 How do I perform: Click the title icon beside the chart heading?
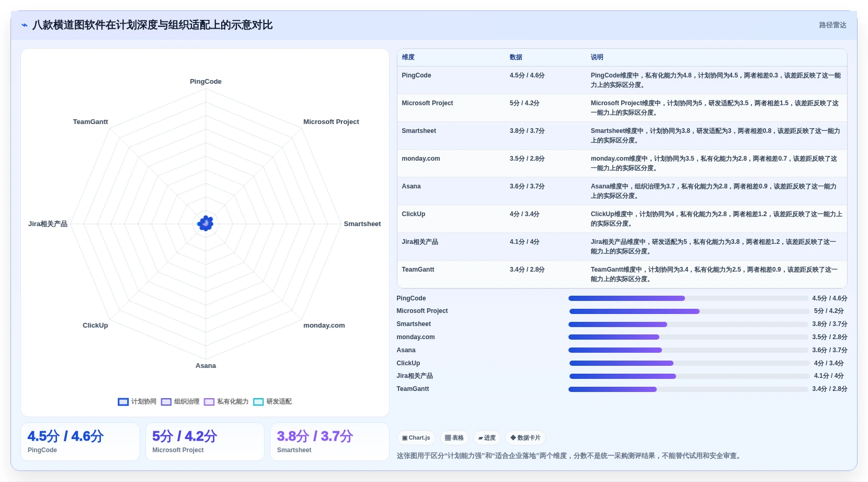pos(25,25)
